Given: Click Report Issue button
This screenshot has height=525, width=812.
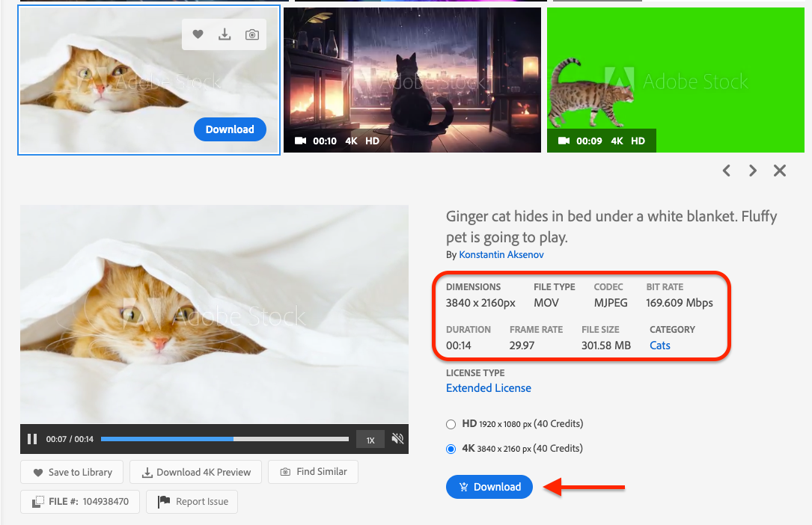Looking at the screenshot, I should click(192, 502).
